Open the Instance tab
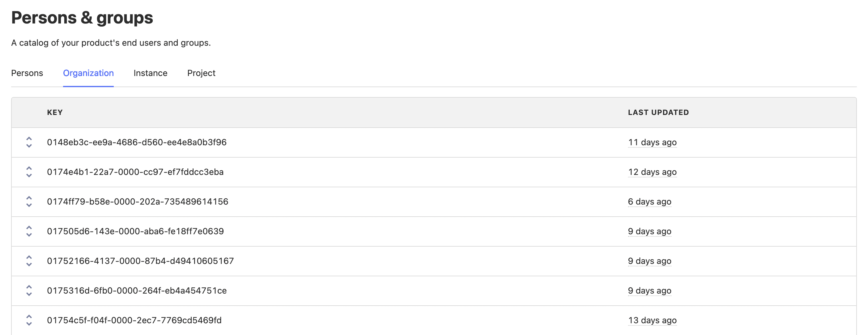The height and width of the screenshot is (335, 868). (x=150, y=73)
